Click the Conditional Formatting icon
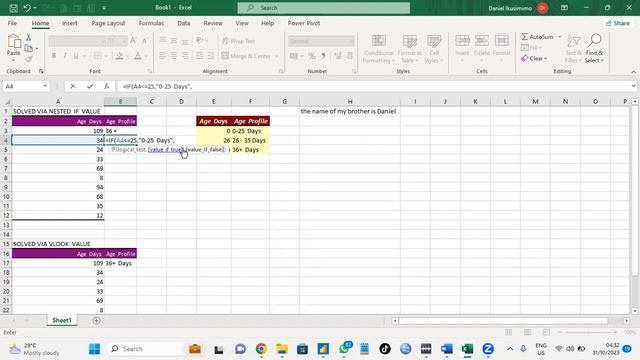The height and width of the screenshot is (360, 640). 379,41
